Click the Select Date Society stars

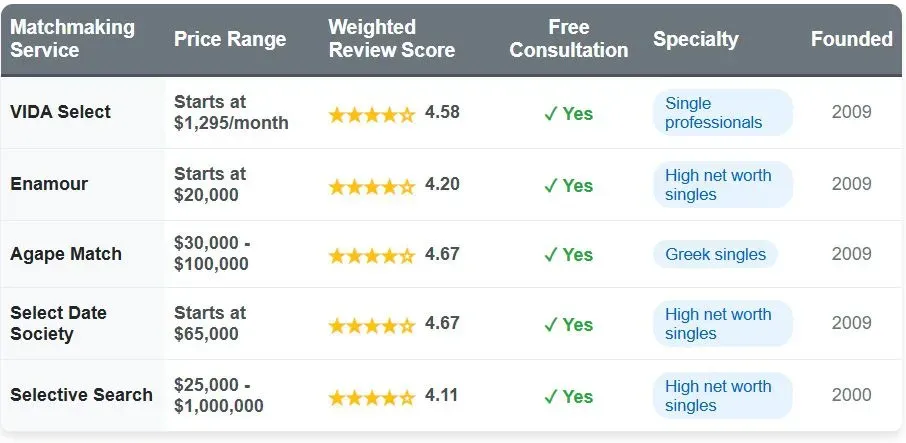(371, 325)
